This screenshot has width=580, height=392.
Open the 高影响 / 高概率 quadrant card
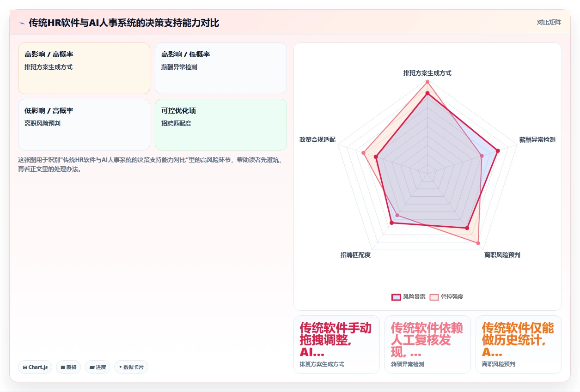tap(84, 68)
